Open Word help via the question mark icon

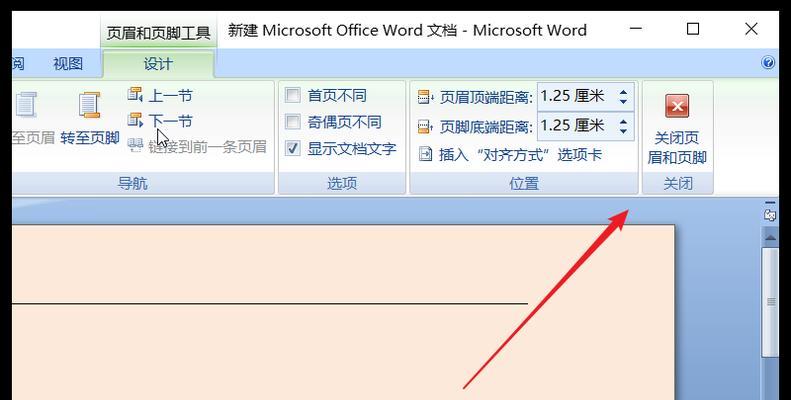tap(768, 63)
